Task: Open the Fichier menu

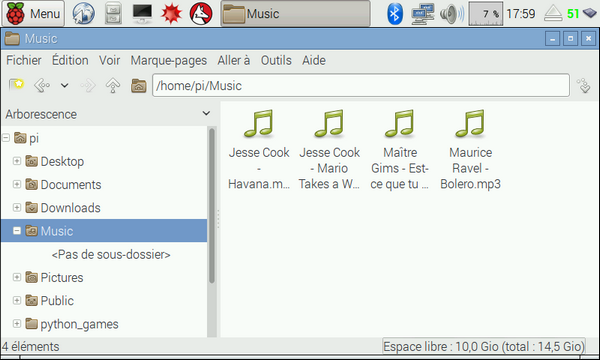Action: (24, 60)
